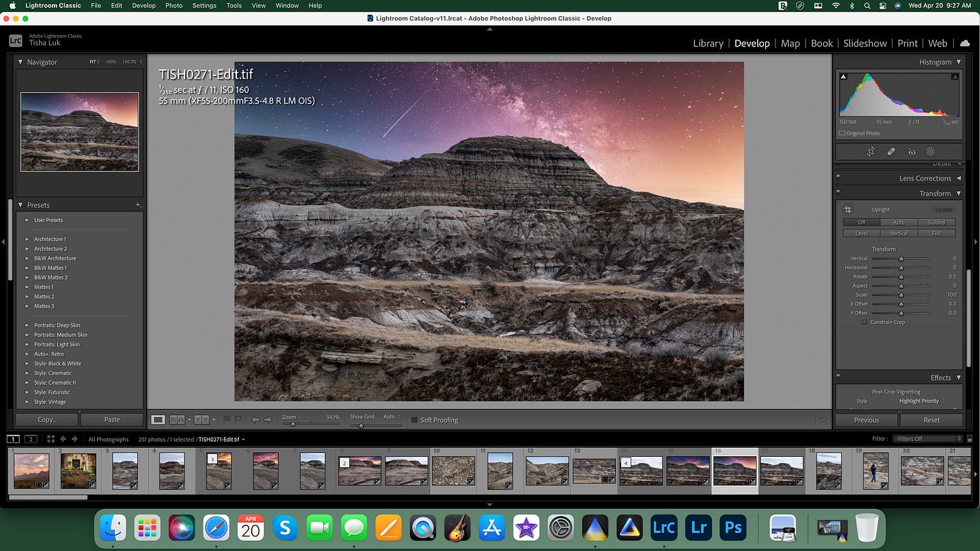The image size is (980, 551).
Task: Open second window display button 2
Action: pyautogui.click(x=30, y=439)
